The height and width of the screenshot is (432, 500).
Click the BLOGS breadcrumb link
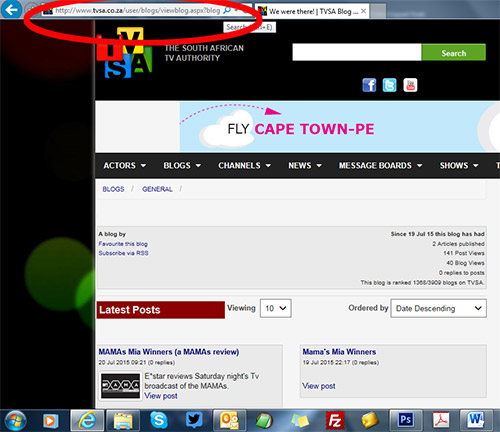113,189
